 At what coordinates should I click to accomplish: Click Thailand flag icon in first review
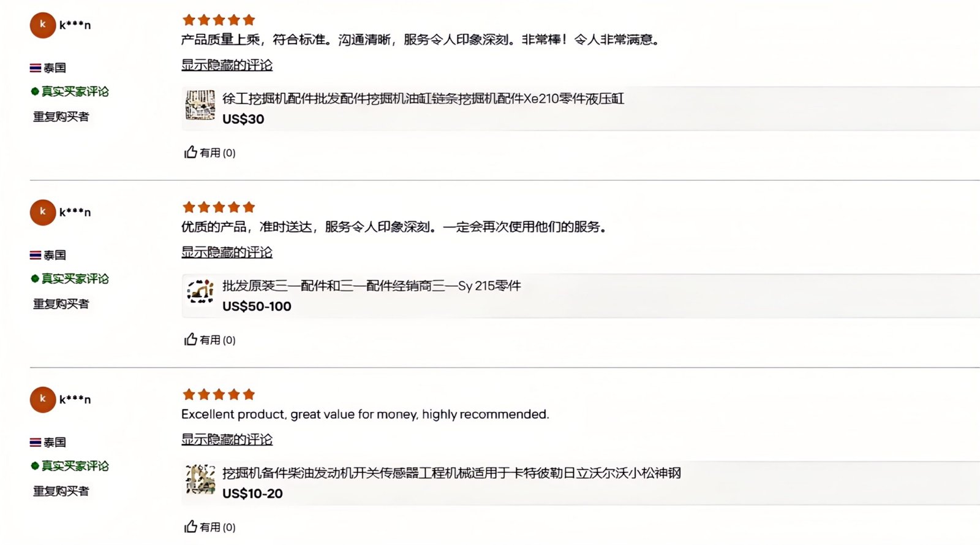coord(36,67)
